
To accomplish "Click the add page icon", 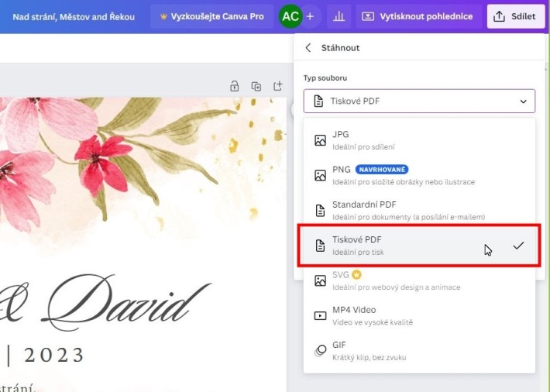I will tap(277, 86).
